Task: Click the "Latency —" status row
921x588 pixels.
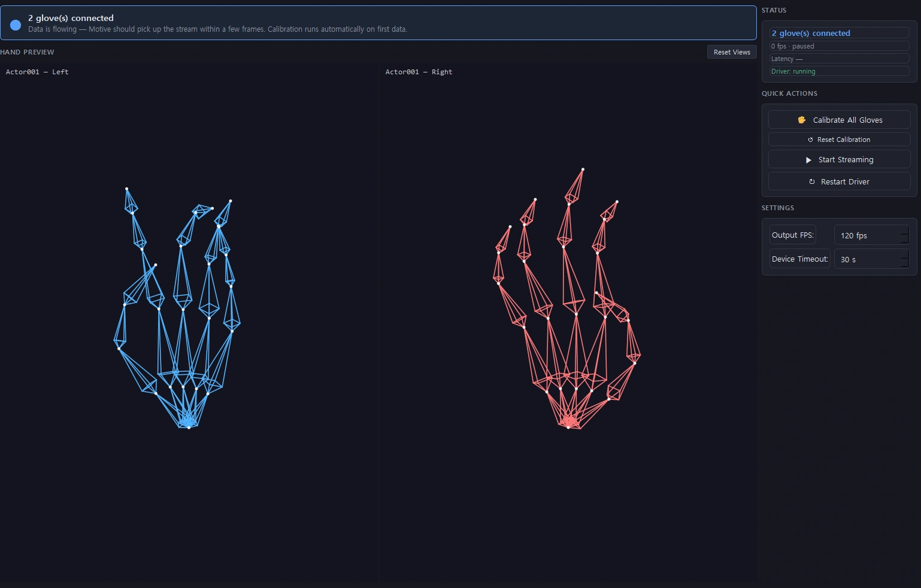Action: click(839, 59)
